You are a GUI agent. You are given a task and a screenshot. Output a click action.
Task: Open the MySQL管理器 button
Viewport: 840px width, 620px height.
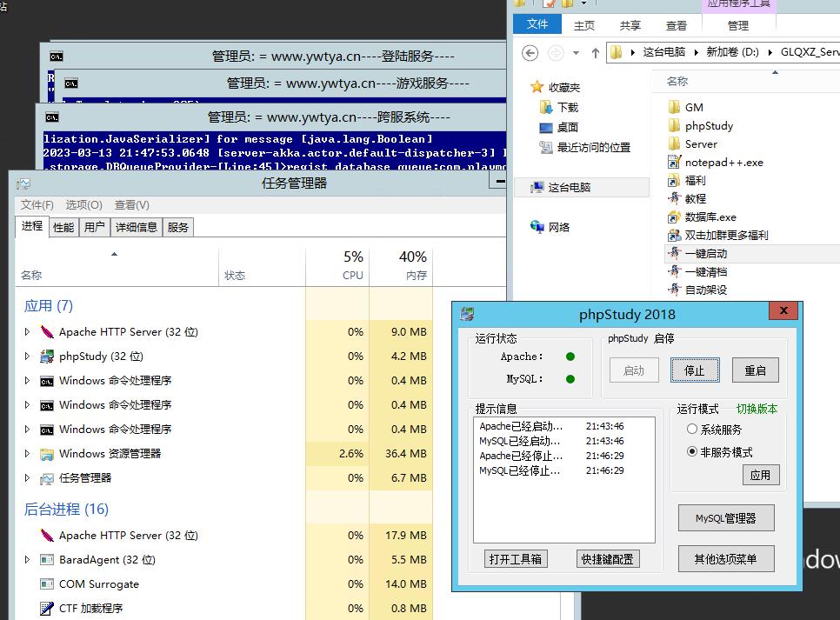(726, 517)
